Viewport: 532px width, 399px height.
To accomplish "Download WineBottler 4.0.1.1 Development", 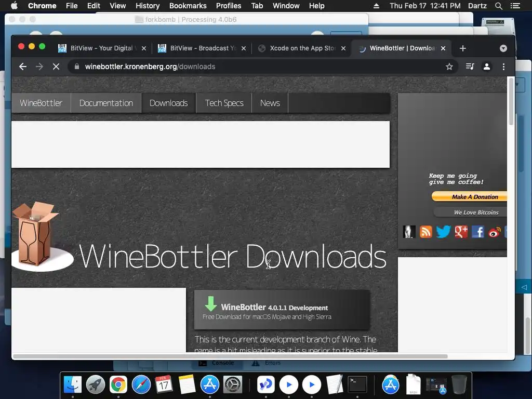I will pos(282,310).
